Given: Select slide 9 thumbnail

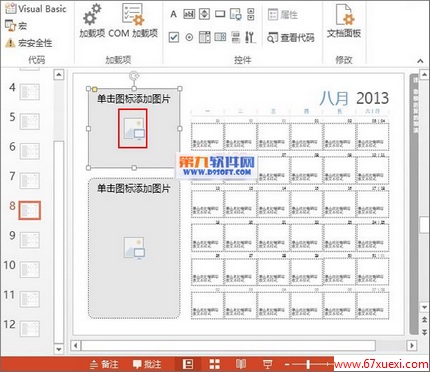Looking at the screenshot, I should pyautogui.click(x=30, y=240).
